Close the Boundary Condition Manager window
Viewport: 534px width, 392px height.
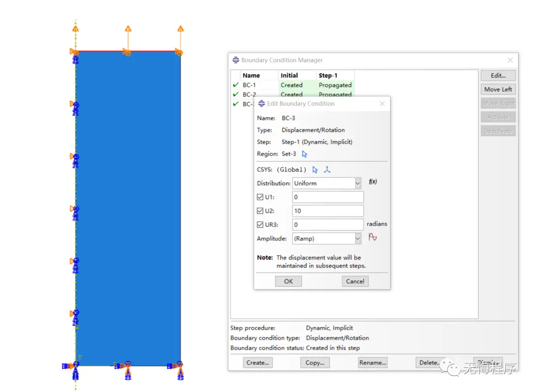click(x=510, y=60)
